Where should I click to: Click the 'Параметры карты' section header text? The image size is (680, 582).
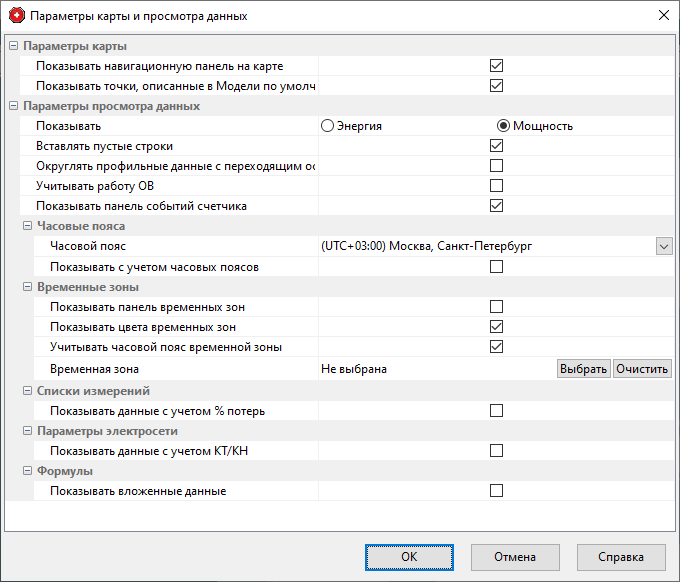tap(75, 46)
